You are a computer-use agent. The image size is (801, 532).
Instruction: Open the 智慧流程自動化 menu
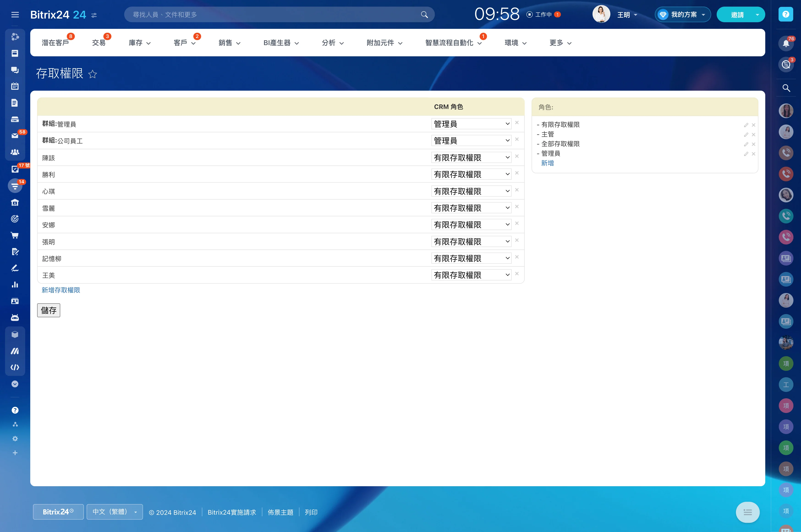pos(453,43)
